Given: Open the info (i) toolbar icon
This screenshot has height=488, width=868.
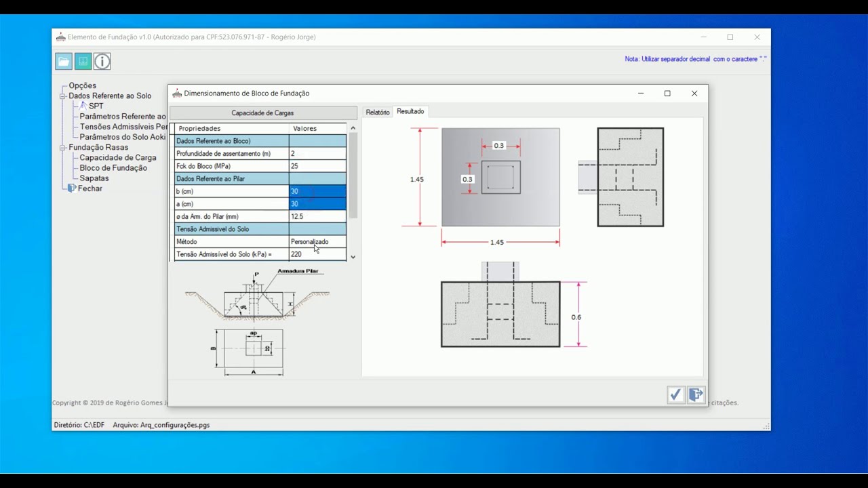Looking at the screenshot, I should (102, 62).
